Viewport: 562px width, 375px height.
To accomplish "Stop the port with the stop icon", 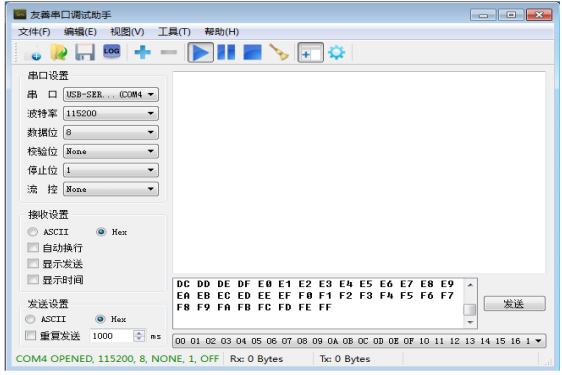I will [x=252, y=52].
